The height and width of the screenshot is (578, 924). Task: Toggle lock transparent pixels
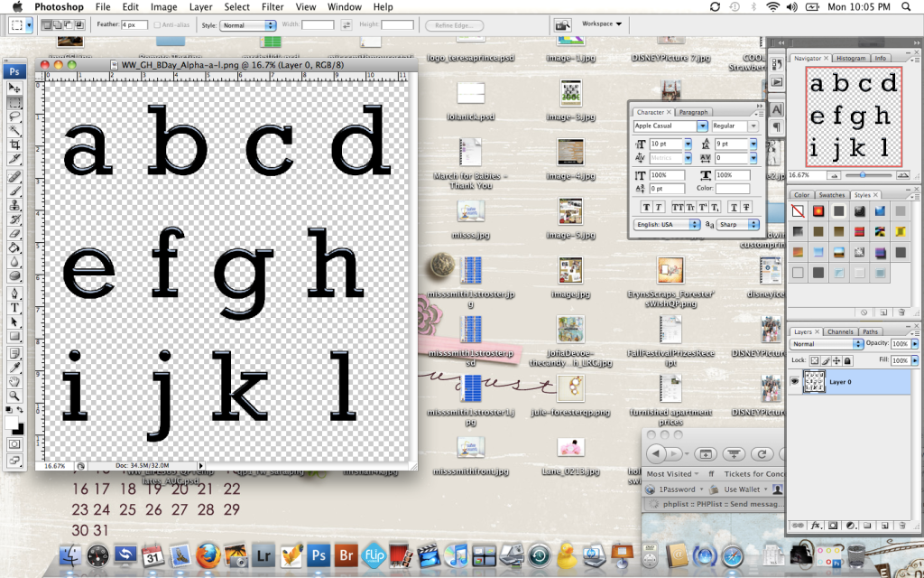tap(815, 360)
